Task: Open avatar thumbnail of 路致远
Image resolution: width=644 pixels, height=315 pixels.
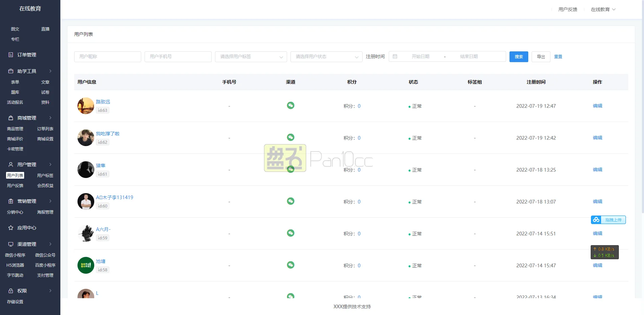Action: tap(86, 106)
